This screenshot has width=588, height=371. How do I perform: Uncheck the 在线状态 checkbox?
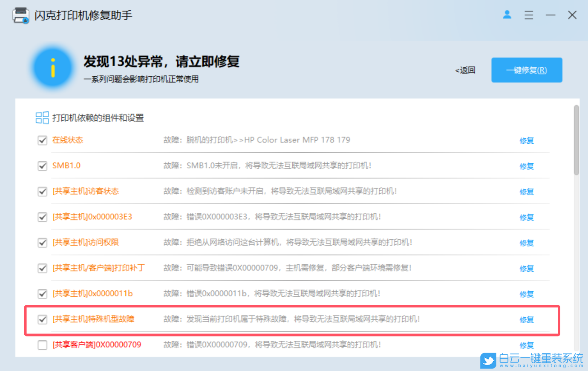pos(42,140)
